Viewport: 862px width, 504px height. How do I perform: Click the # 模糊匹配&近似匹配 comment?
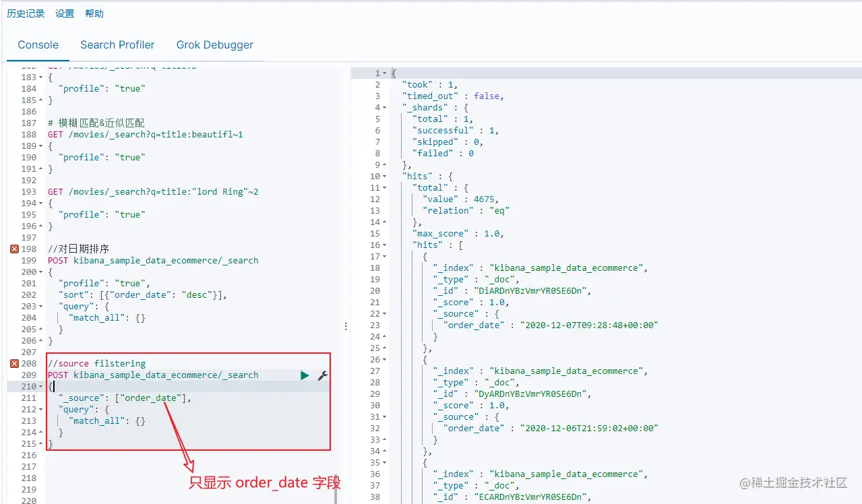point(96,123)
